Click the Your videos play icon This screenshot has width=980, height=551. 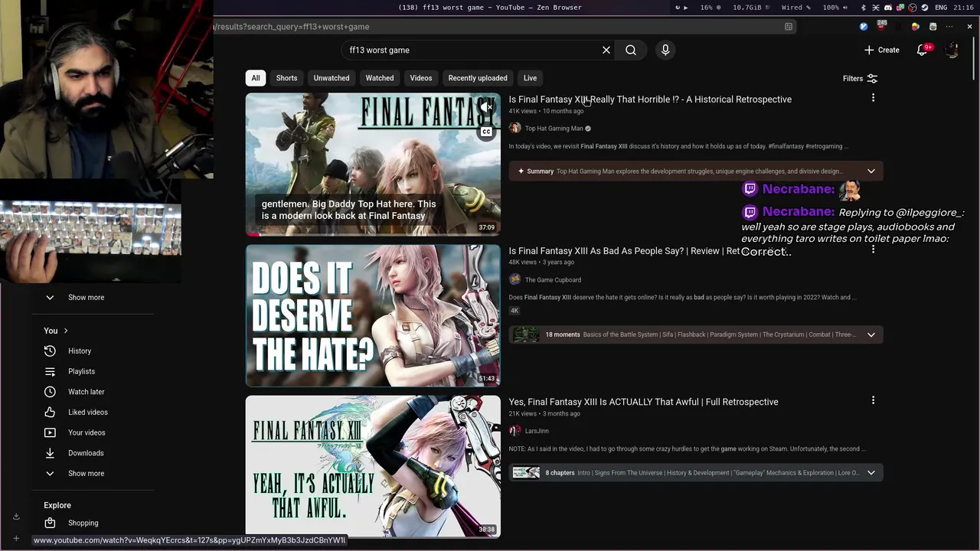(x=50, y=432)
